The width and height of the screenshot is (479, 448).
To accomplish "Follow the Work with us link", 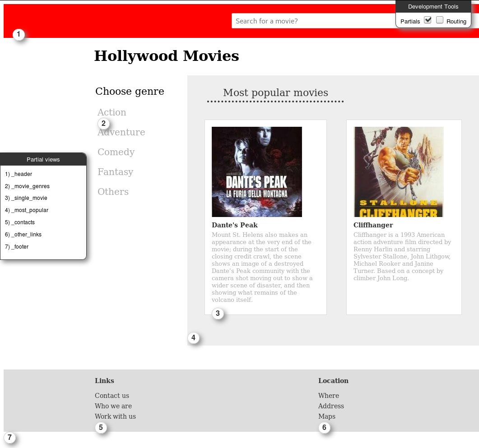I will pos(115,416).
